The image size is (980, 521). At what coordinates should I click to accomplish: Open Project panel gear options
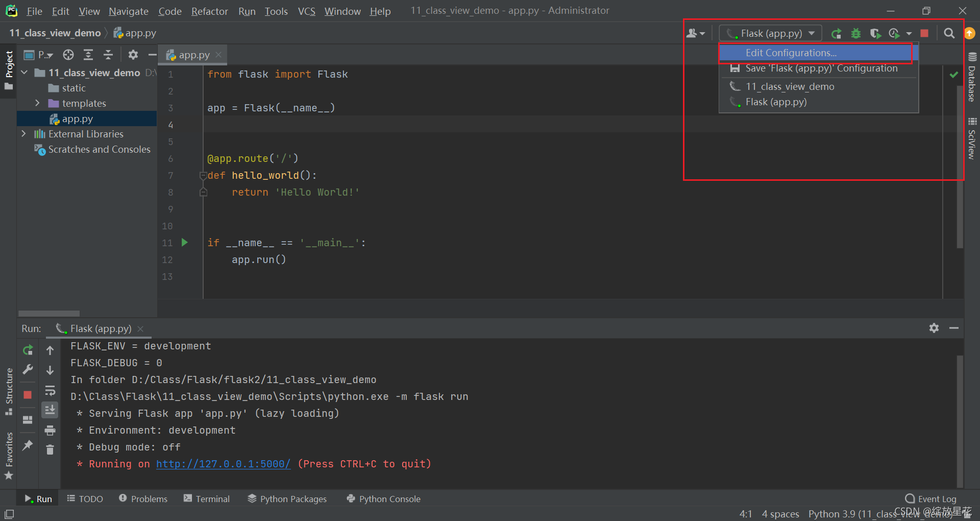pos(133,55)
